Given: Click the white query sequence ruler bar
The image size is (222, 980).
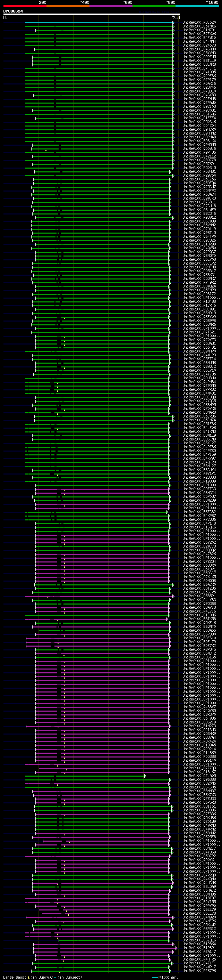Looking at the screenshot, I should click(91, 15).
